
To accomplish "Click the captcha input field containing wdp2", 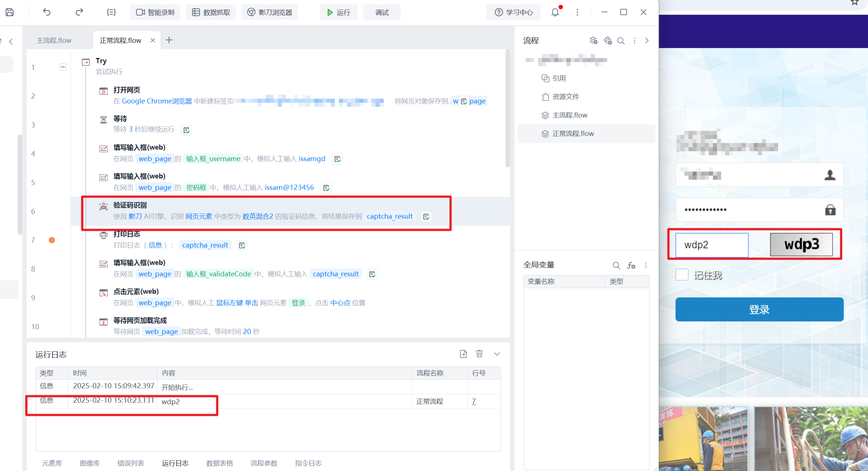I will tap(711, 245).
